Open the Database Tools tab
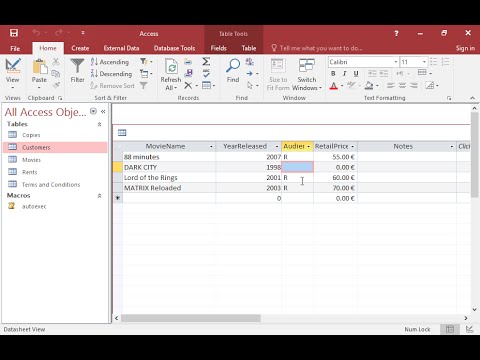Image resolution: width=480 pixels, height=360 pixels. pos(174,48)
